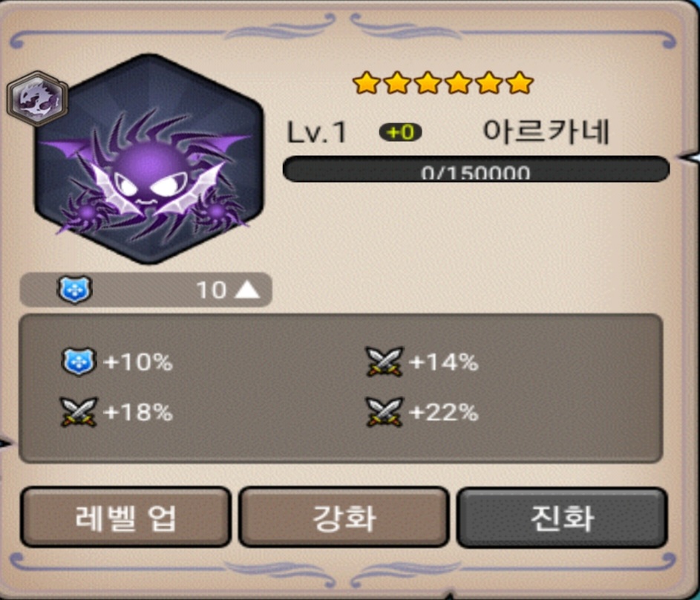
Task: Click the pet name 아르카네
Action: point(546,131)
